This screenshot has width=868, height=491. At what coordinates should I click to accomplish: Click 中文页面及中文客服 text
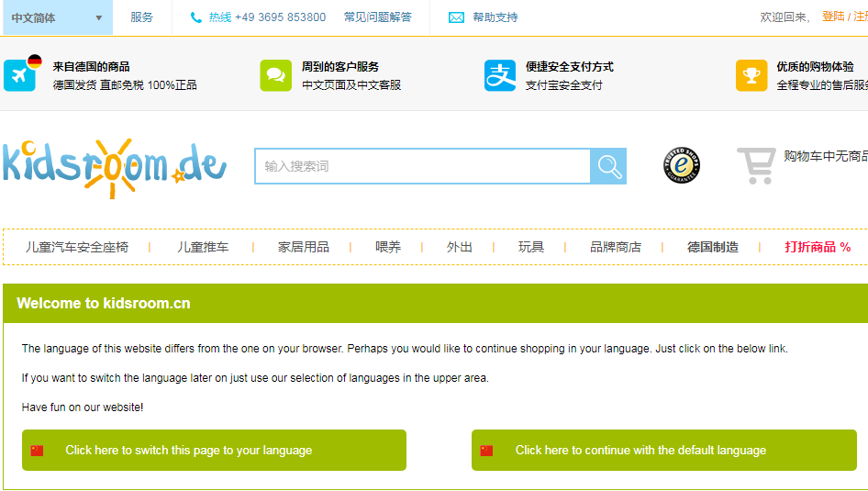(351, 84)
